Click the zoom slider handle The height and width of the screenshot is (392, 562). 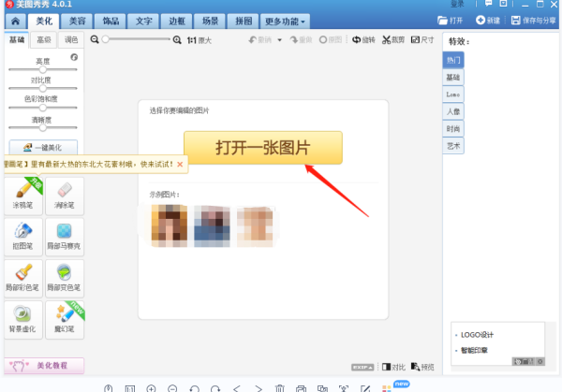pyautogui.click(x=105, y=39)
